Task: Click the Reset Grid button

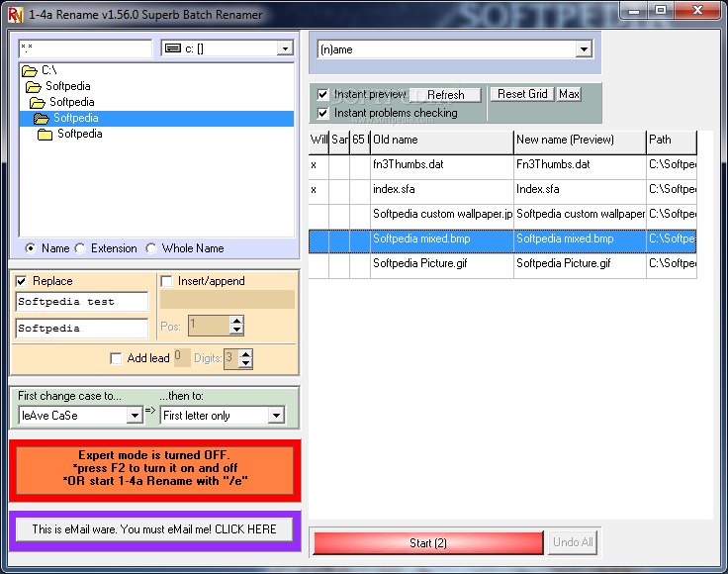Action: click(x=522, y=94)
